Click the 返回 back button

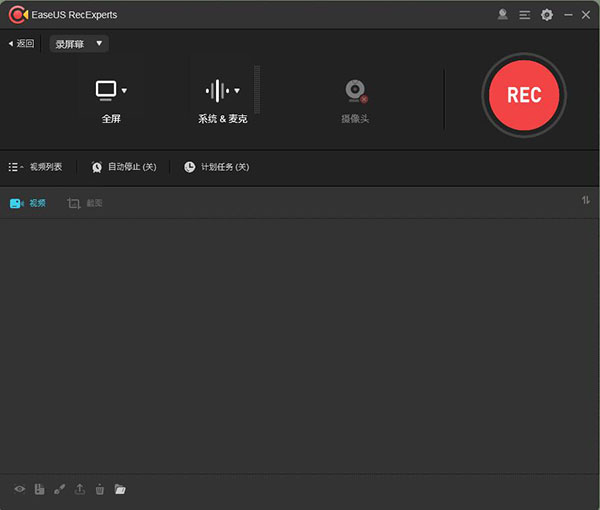(21, 44)
